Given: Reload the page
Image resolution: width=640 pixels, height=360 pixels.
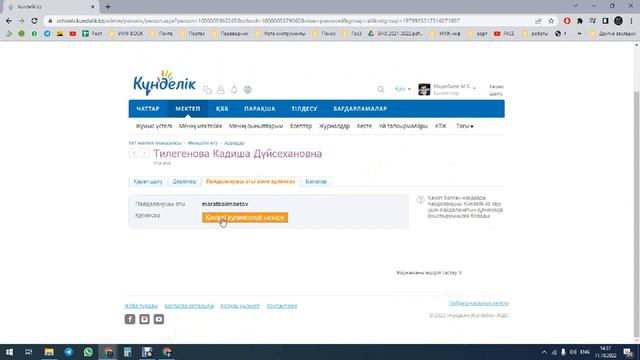Looking at the screenshot, I should pos(34,21).
